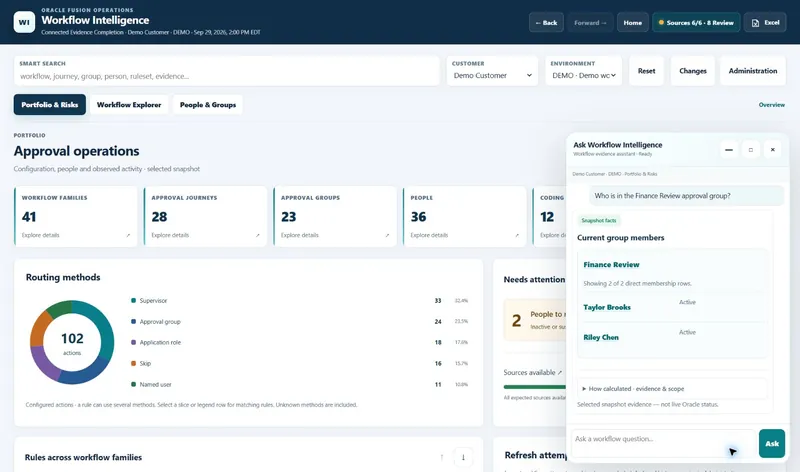Screen dimensions: 800x472
Task: Click the Ask button
Action: (x=771, y=443)
